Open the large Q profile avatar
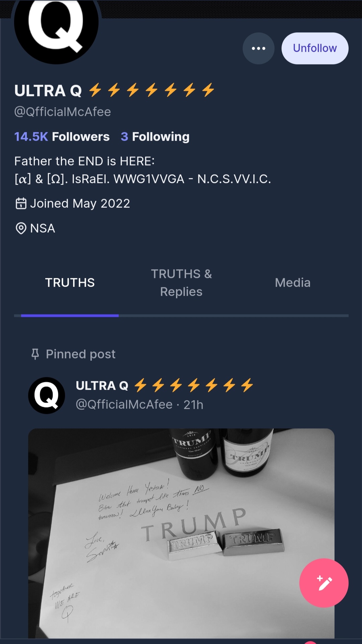The image size is (362, 644). coord(56,27)
